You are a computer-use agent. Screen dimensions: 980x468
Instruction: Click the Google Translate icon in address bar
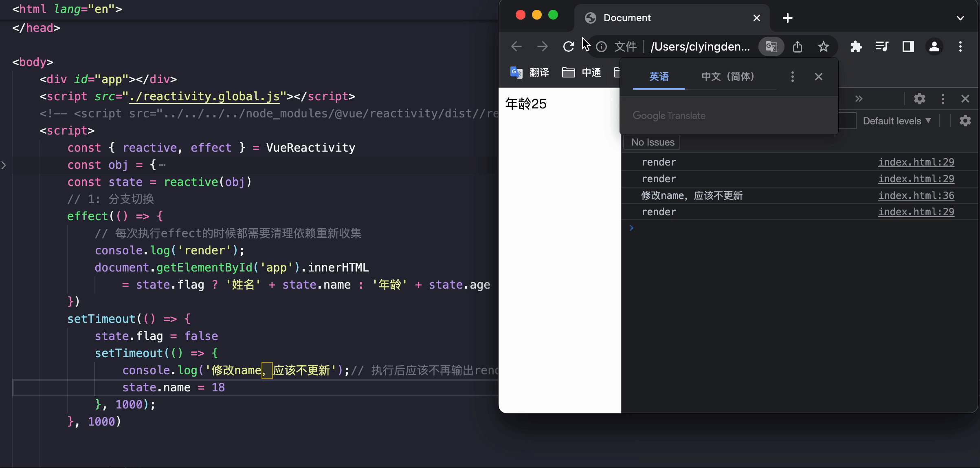[771, 46]
